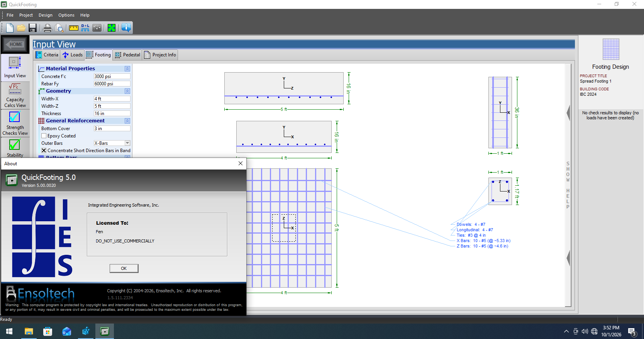
Task: Click the upper arrow on the SHOW HELP bar
Action: pyautogui.click(x=568, y=113)
